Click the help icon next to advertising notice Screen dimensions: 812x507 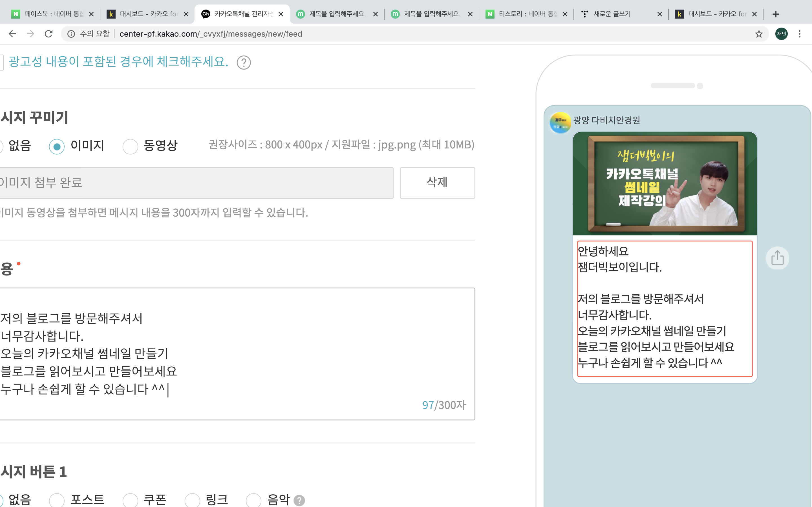coord(244,63)
